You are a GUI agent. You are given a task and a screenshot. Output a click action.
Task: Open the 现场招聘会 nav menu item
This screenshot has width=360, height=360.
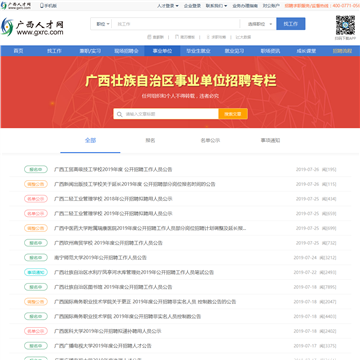[126, 51]
